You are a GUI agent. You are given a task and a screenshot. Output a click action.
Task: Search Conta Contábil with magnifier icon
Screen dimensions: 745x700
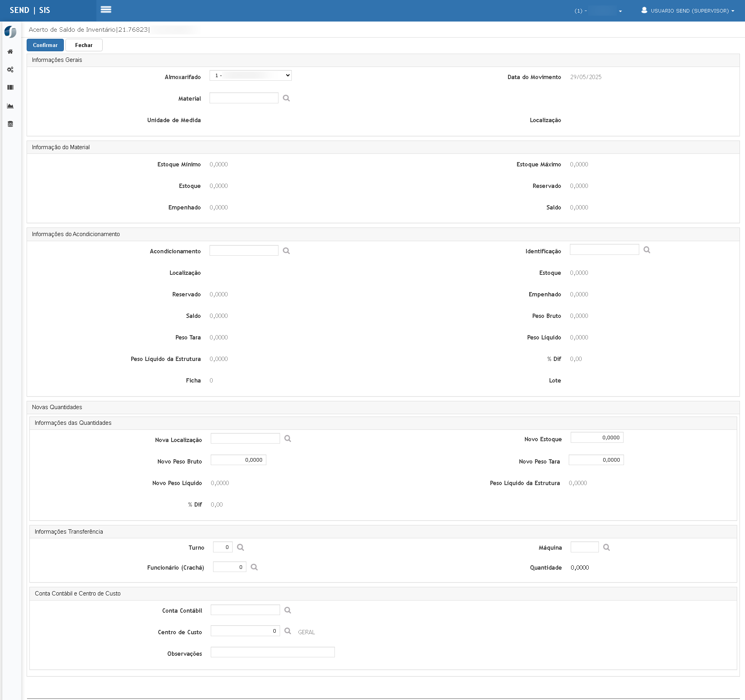tap(288, 610)
